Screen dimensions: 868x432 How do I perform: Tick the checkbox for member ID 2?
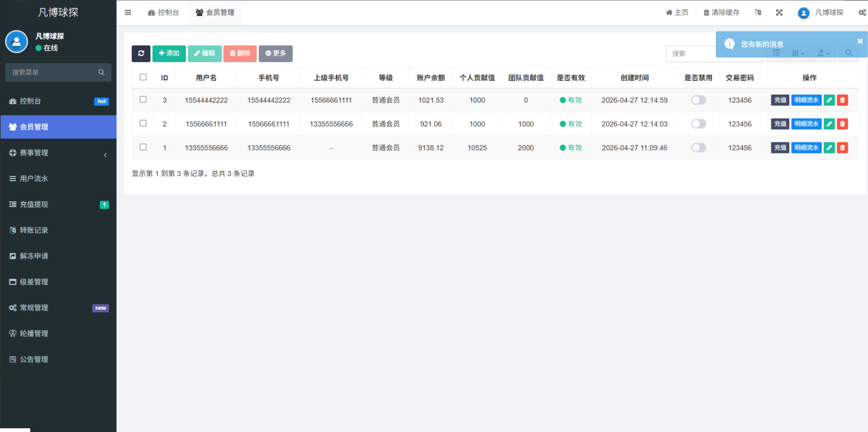(x=143, y=123)
